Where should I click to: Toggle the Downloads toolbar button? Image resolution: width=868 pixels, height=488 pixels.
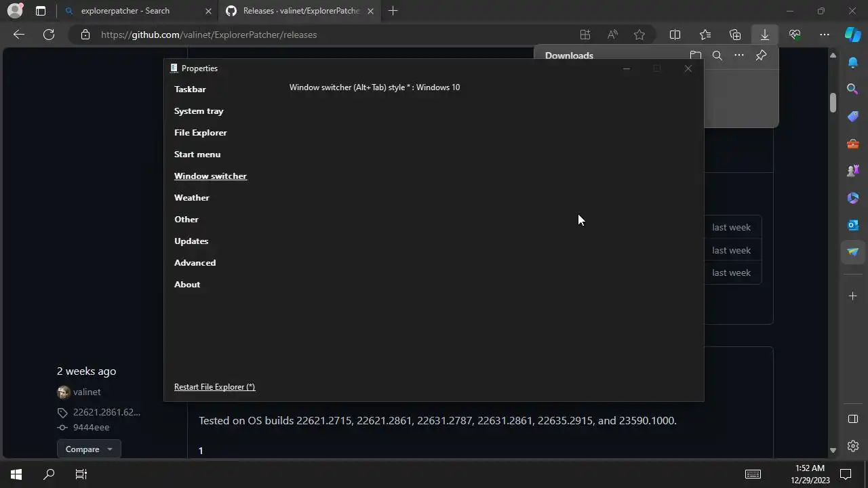tap(764, 35)
